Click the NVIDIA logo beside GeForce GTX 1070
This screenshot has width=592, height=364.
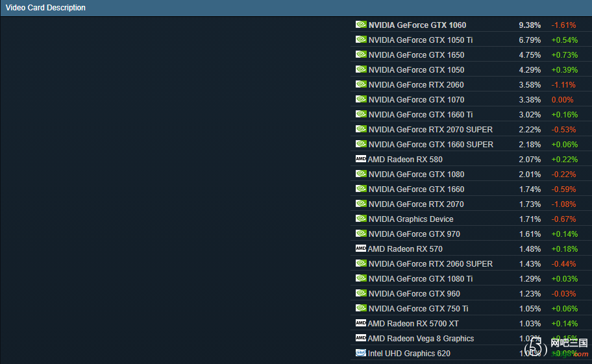(361, 99)
